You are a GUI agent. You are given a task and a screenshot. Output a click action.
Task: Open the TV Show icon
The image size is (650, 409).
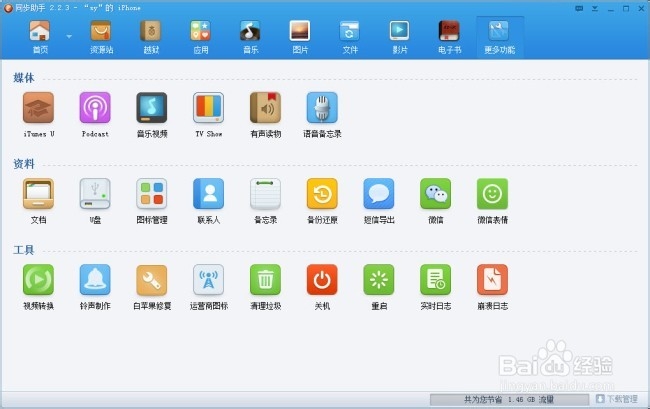tap(209, 108)
